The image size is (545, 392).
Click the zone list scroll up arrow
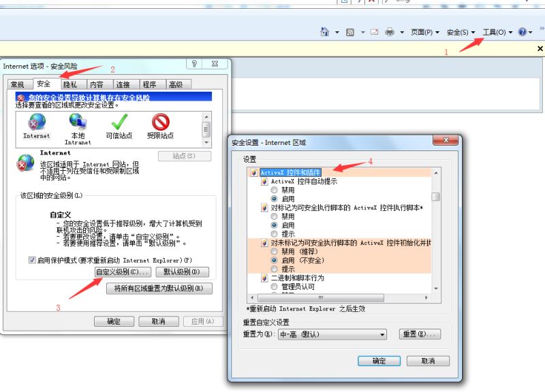pyautogui.click(x=206, y=117)
